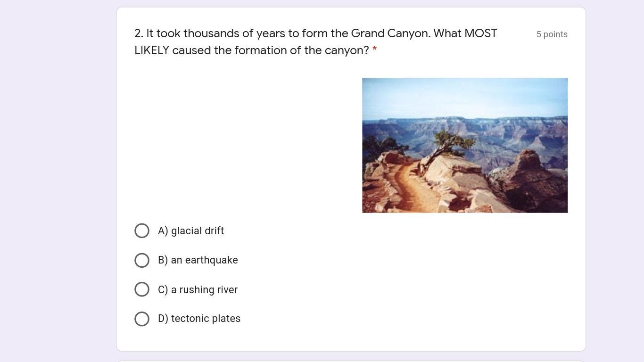Choose the 'an earthquake' radio circle

[x=142, y=260]
